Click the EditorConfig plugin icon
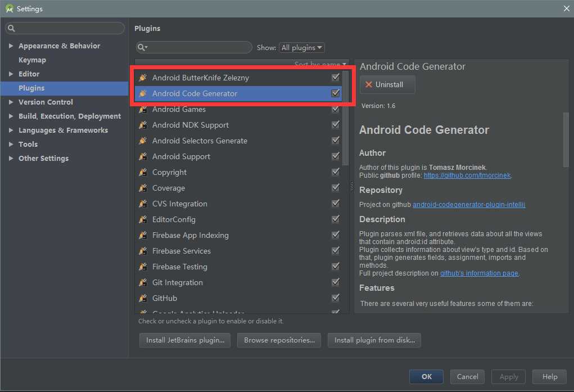 pos(143,219)
